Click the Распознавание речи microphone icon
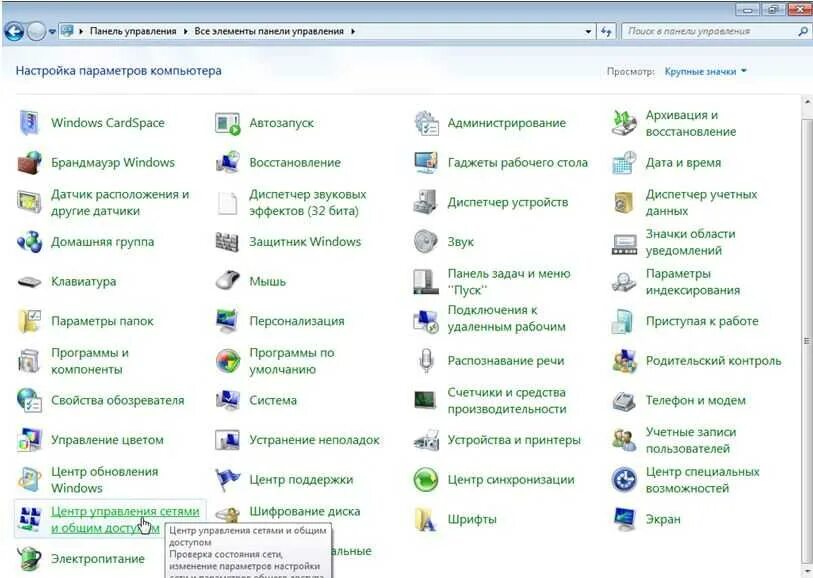The image size is (813, 578). pyautogui.click(x=426, y=360)
